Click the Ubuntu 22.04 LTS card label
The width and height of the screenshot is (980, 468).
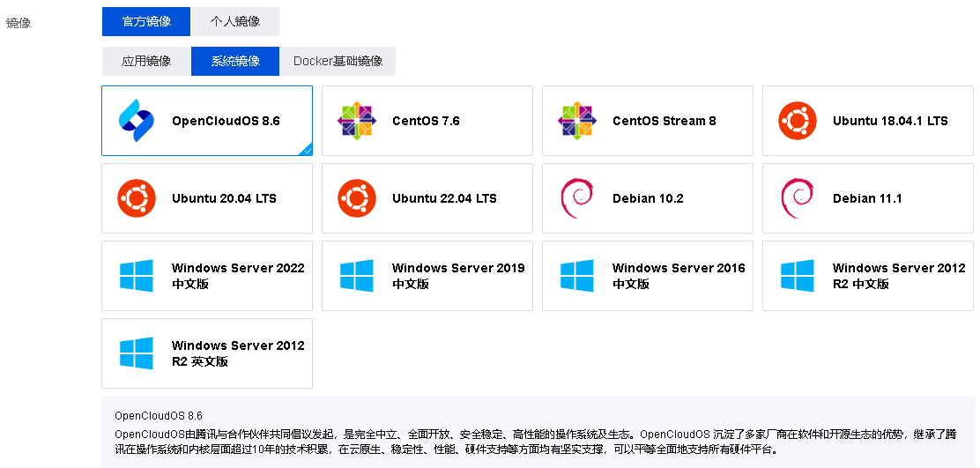click(x=444, y=198)
